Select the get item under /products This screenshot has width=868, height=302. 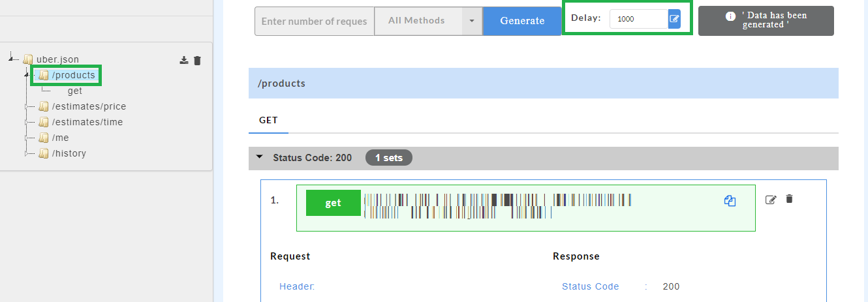[x=74, y=91]
